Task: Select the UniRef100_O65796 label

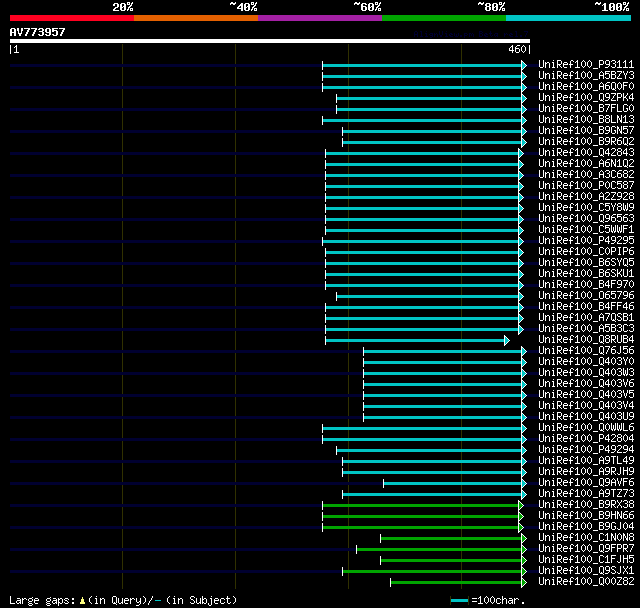Action: 586,296
